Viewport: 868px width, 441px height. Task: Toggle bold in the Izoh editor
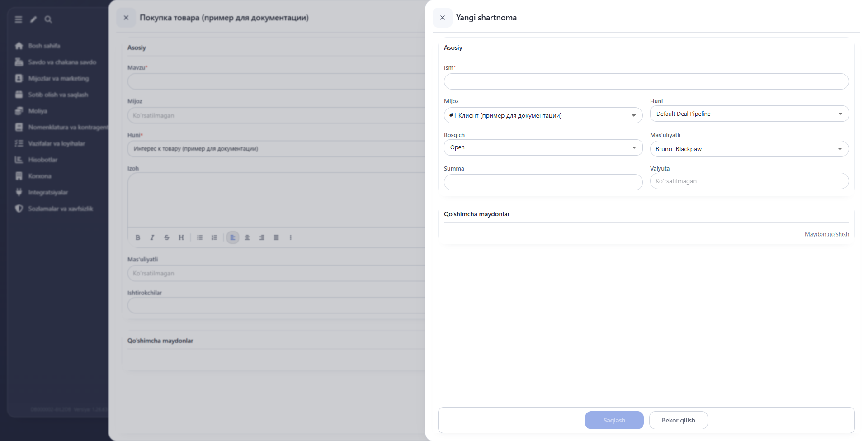pyautogui.click(x=138, y=237)
